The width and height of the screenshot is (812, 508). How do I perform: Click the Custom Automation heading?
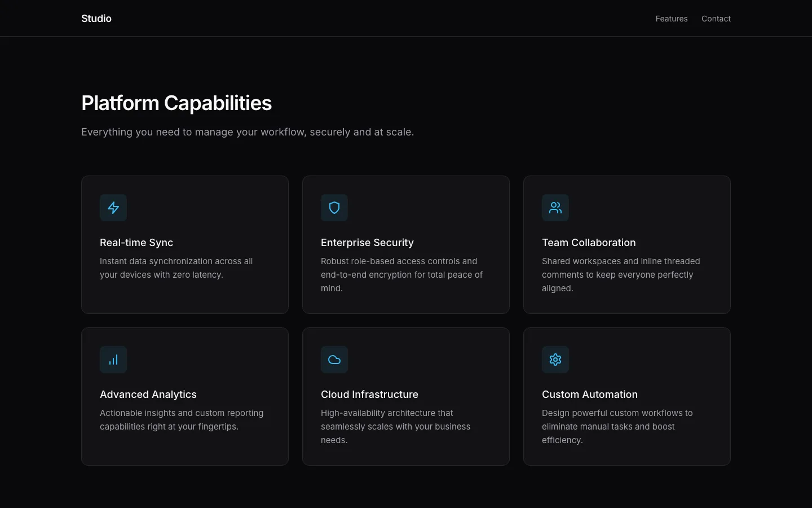tap(590, 395)
